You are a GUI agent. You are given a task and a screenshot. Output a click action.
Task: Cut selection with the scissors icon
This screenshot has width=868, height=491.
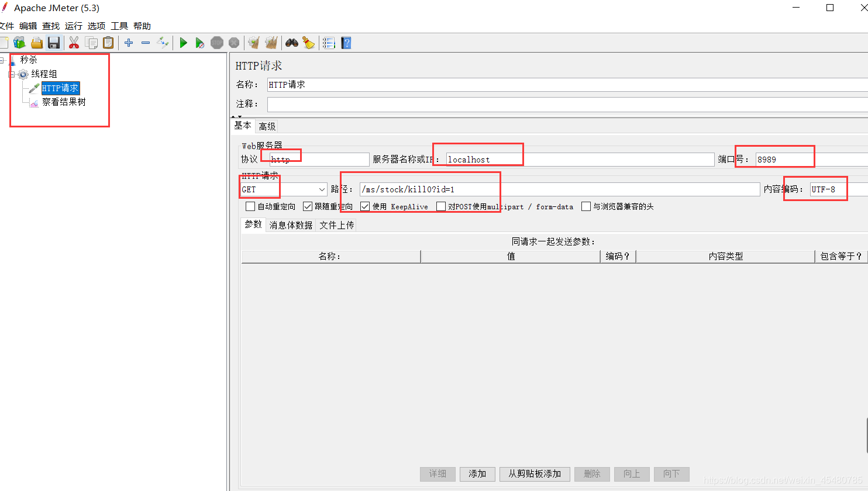[74, 43]
